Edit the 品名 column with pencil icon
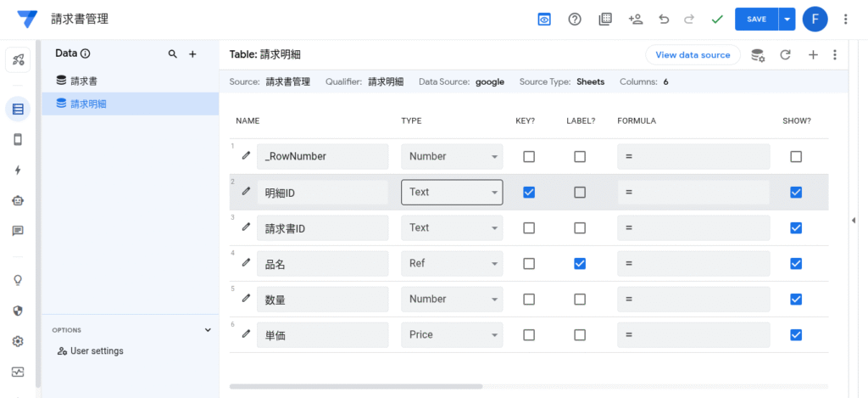 pos(246,263)
